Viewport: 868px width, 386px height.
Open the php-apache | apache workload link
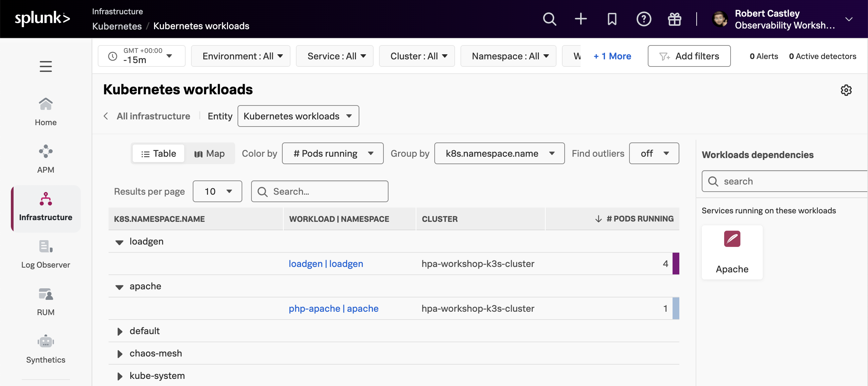pyautogui.click(x=333, y=309)
